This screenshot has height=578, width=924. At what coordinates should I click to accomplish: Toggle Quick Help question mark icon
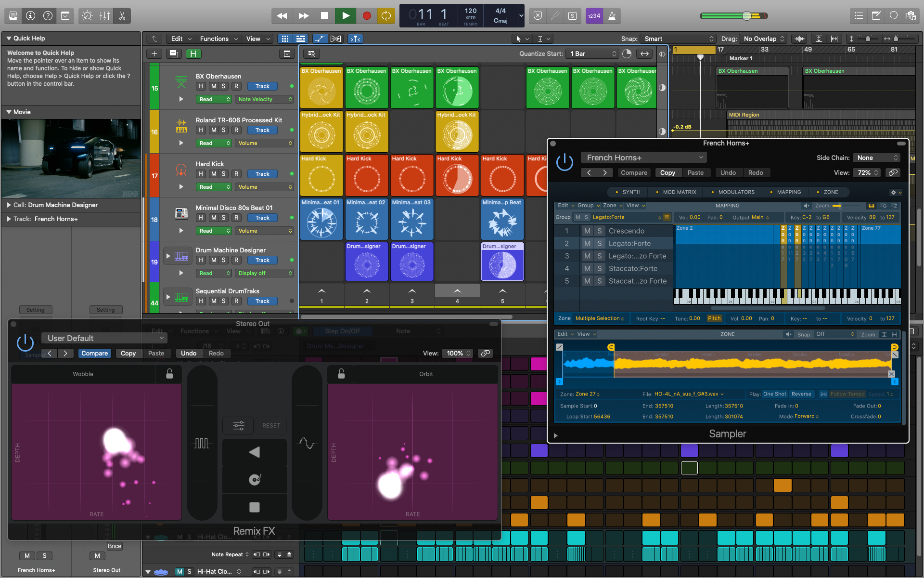point(48,16)
